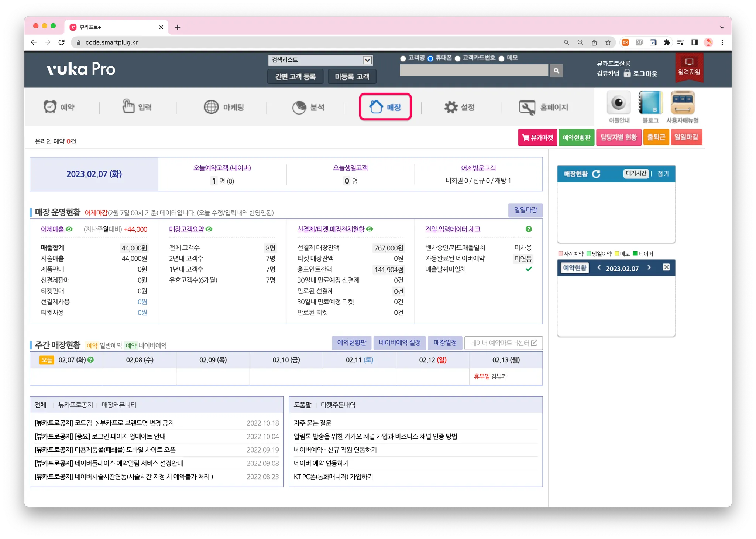Click the magnifier search button beside customer search field
Image resolution: width=756 pixels, height=539 pixels.
[x=556, y=71]
